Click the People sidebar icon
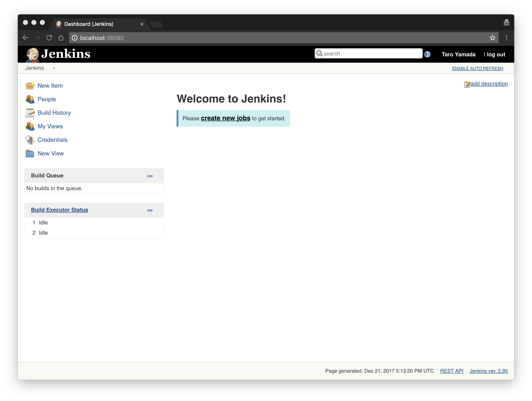 pyautogui.click(x=30, y=99)
